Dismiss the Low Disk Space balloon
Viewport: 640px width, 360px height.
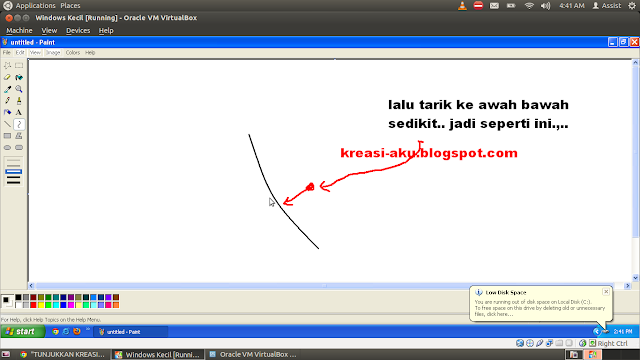coord(606,291)
